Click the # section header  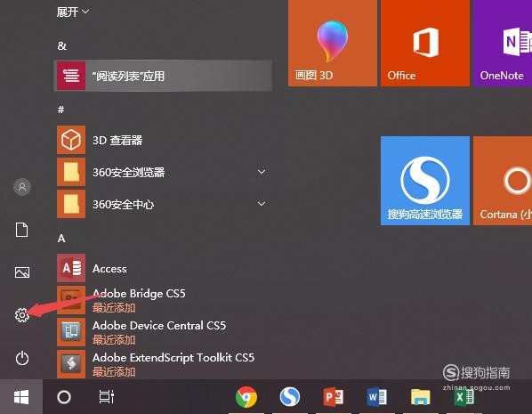tap(60, 110)
